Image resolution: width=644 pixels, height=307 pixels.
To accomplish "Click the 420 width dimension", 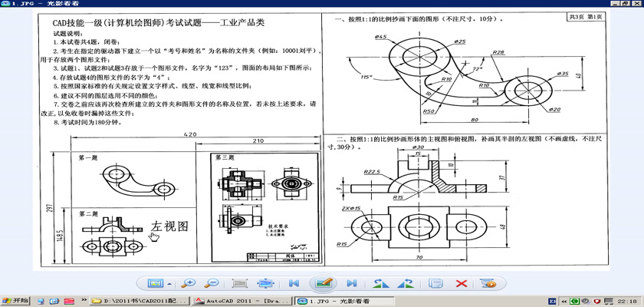I will [190, 134].
